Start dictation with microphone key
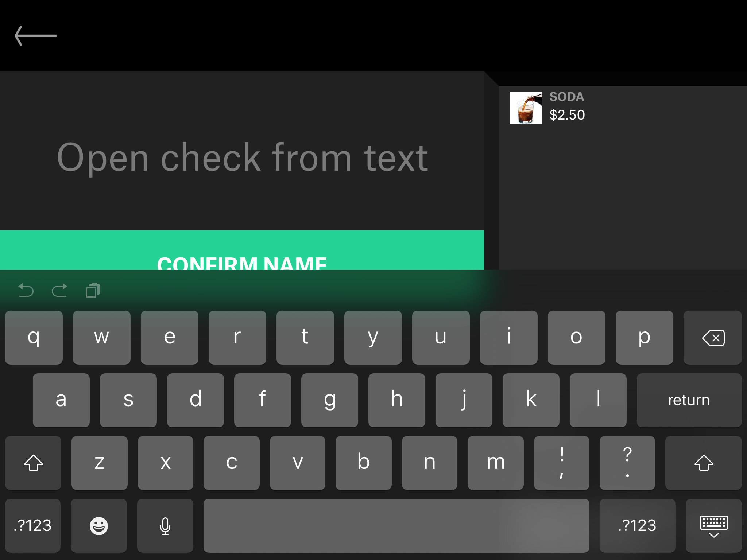The height and width of the screenshot is (560, 747). point(165,526)
